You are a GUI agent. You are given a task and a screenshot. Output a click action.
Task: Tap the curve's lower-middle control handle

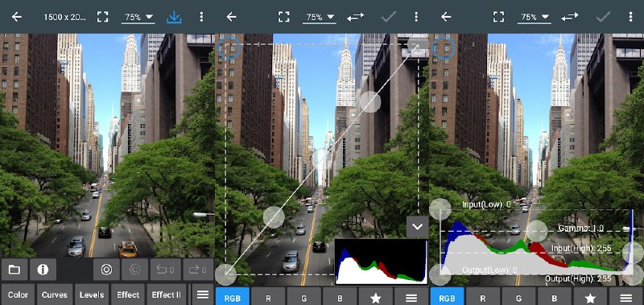coord(274,217)
